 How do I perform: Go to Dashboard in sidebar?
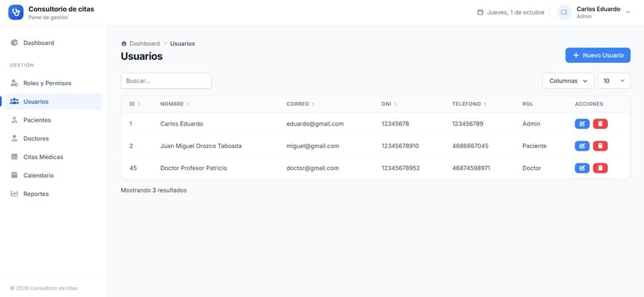click(x=53, y=43)
